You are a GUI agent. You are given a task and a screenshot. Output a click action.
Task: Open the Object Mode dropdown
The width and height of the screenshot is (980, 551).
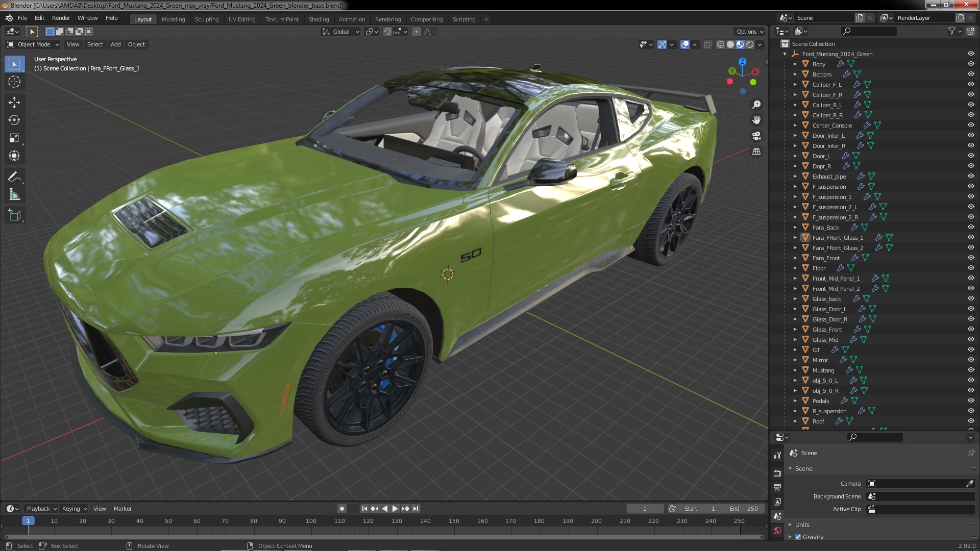[33, 44]
